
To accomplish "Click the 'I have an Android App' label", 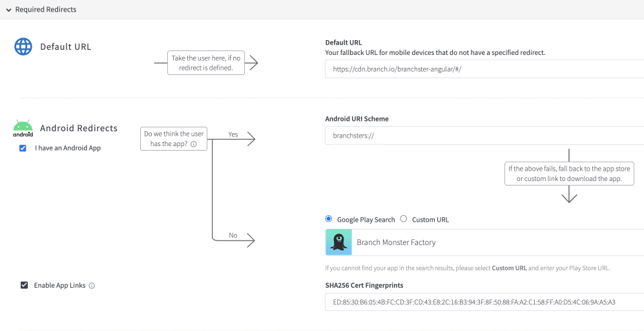I will pyautogui.click(x=68, y=148).
